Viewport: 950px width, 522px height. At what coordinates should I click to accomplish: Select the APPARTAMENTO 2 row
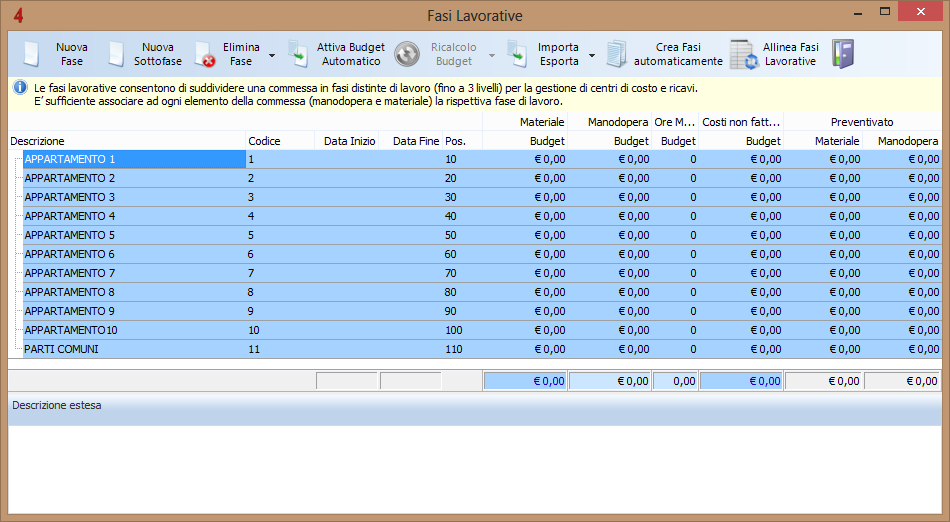[x=482, y=178]
